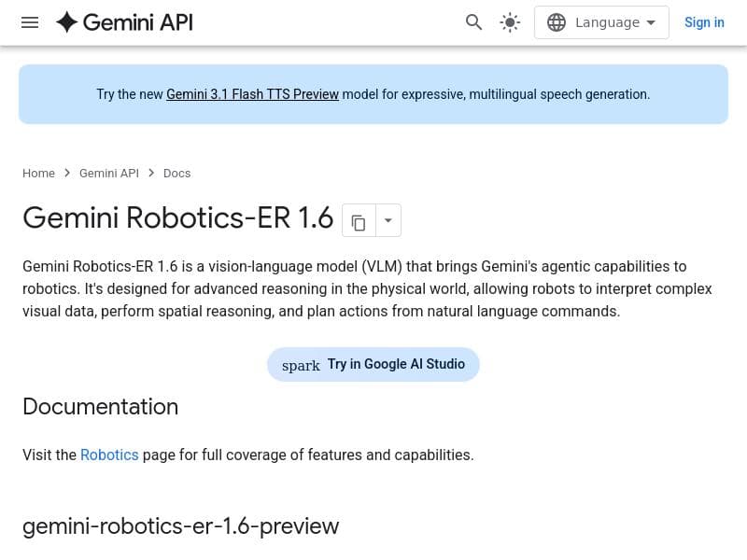Screen dimensions: 747x560
Task: Toggle light and dark theme with the sun icon
Action: coord(510,21)
